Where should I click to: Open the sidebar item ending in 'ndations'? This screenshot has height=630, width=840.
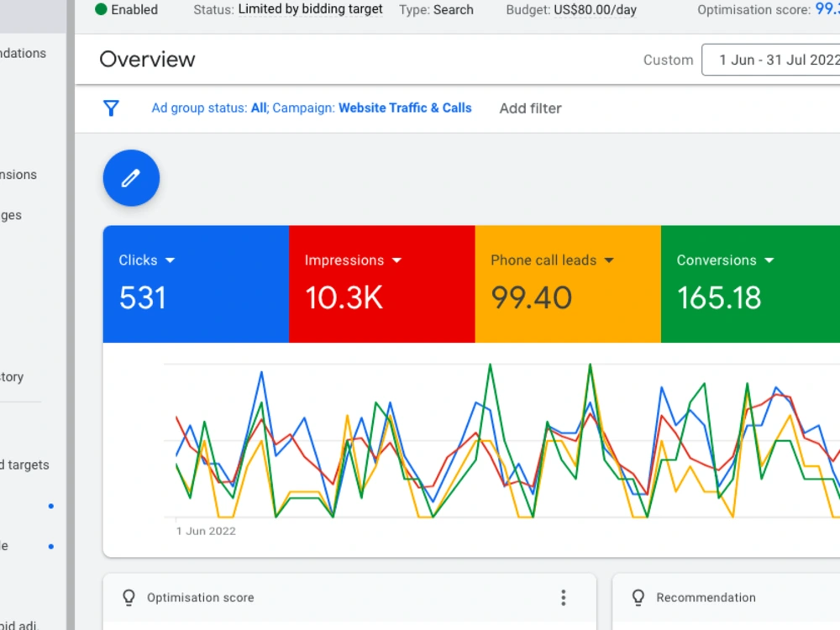23,53
